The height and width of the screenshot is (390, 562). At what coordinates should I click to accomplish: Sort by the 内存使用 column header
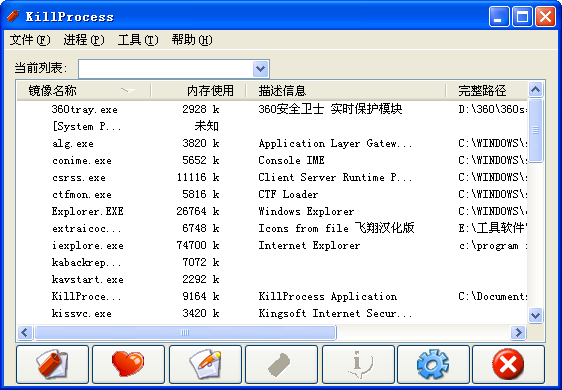pyautogui.click(x=199, y=90)
